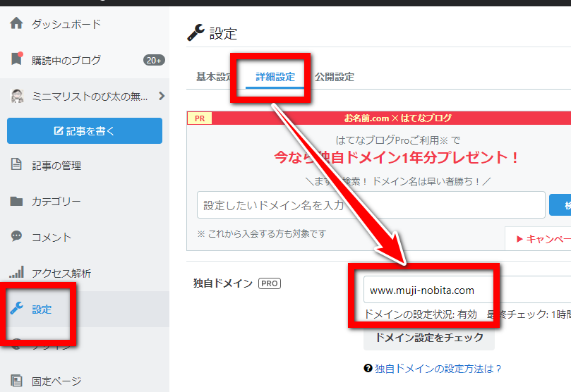Open the 20+ unread badge

(x=154, y=60)
